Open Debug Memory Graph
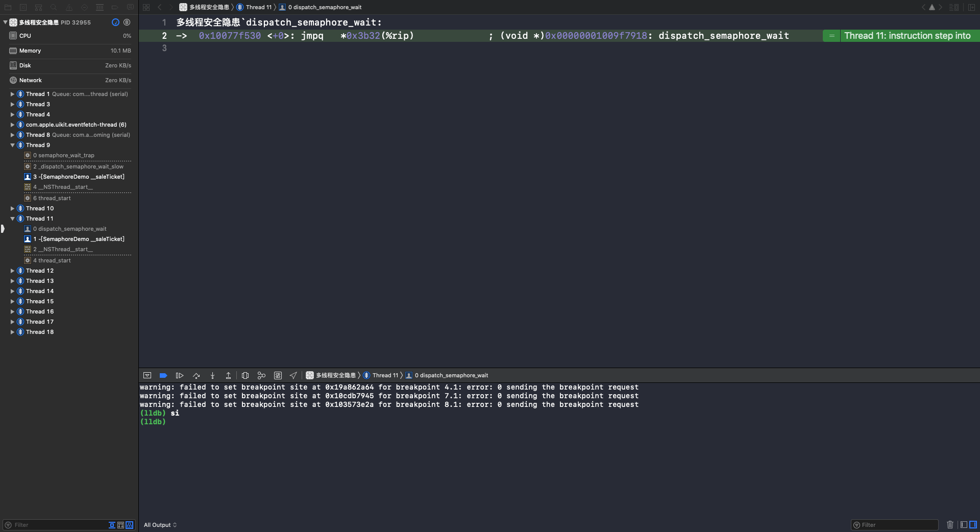Viewport: 980px width, 532px height. tap(261, 375)
